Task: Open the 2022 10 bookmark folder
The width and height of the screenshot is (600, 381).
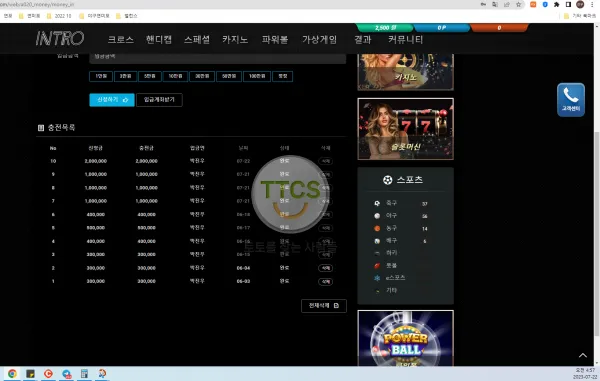Action: coord(59,16)
